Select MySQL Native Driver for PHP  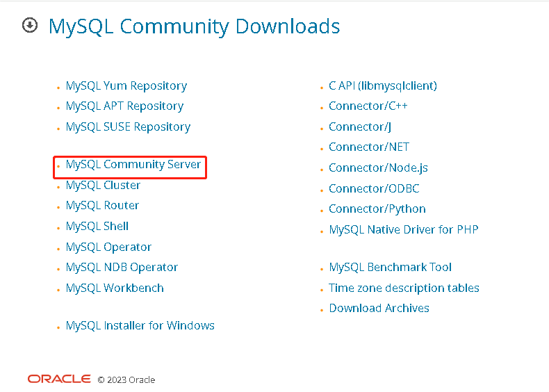403,230
